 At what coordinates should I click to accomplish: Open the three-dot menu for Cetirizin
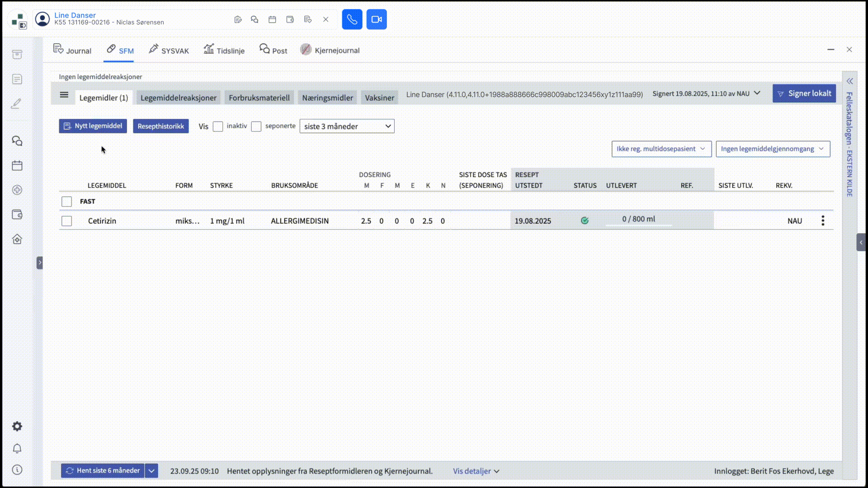[823, 221]
